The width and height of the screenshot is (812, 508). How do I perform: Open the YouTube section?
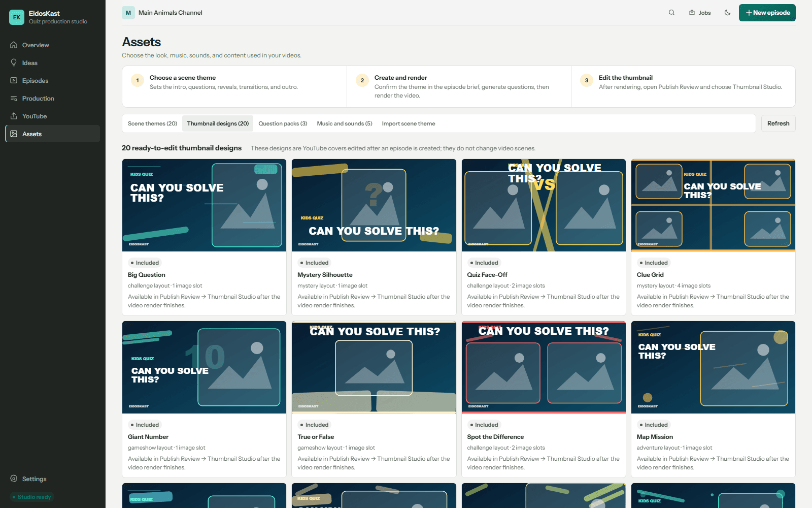pos(53,116)
